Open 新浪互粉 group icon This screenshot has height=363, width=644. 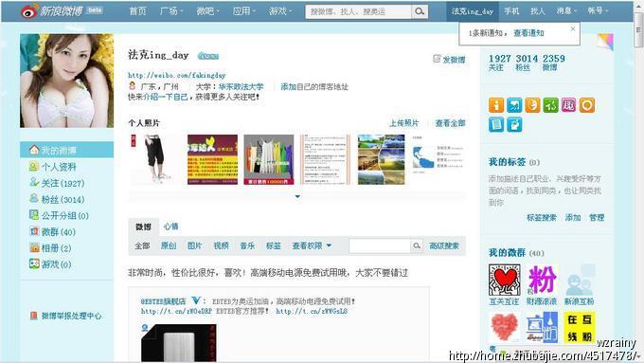pos(580,280)
